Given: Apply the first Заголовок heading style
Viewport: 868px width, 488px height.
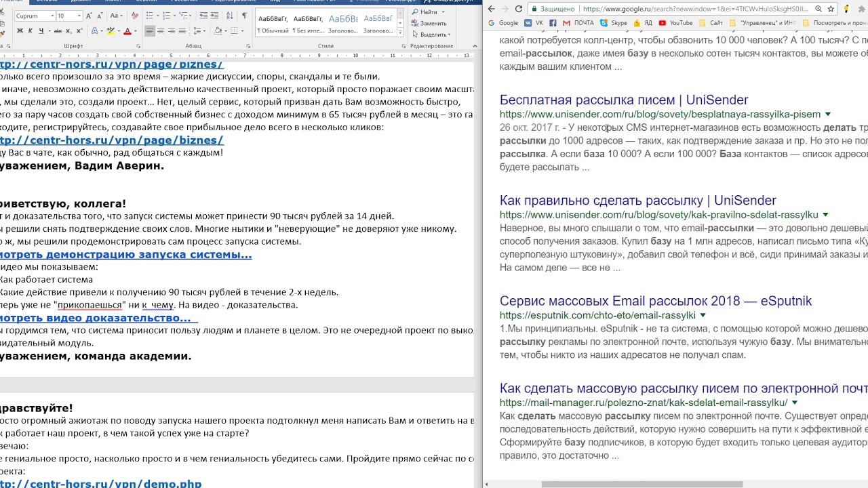Looking at the screenshot, I should point(342,22).
